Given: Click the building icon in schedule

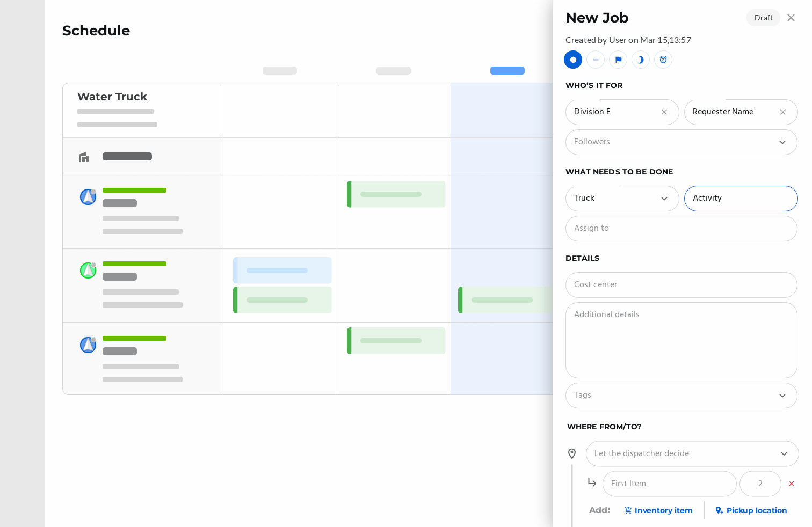Looking at the screenshot, I should tap(84, 157).
